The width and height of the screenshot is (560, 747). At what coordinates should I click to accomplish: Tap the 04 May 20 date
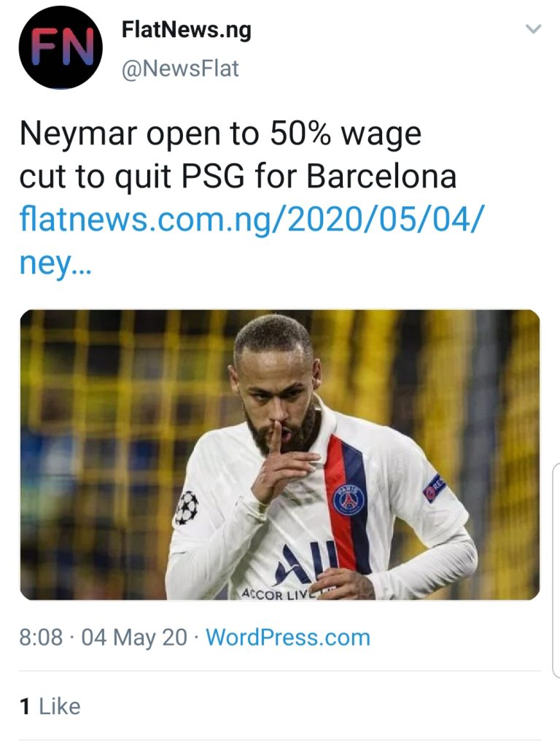134,638
